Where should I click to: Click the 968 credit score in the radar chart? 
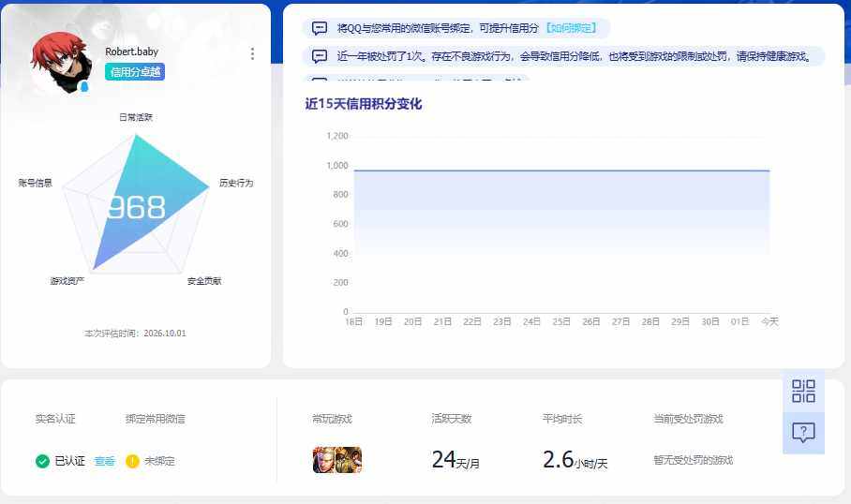tap(136, 207)
